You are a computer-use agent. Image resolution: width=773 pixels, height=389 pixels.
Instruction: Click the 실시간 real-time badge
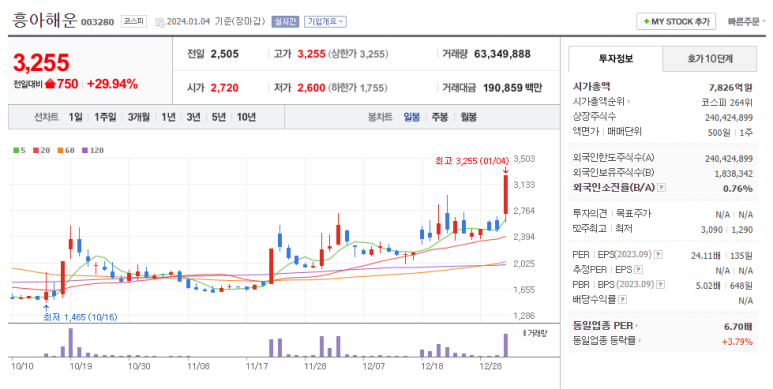click(285, 22)
